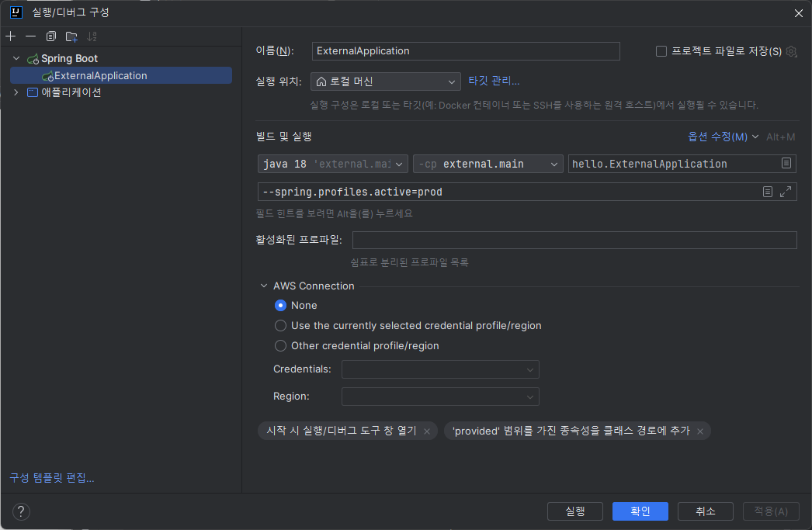
Task: Click the 실행 button
Action: (574, 511)
